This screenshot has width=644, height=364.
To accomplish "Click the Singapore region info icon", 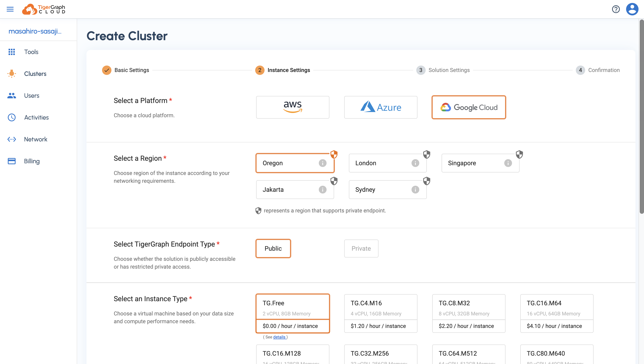I will click(x=508, y=163).
